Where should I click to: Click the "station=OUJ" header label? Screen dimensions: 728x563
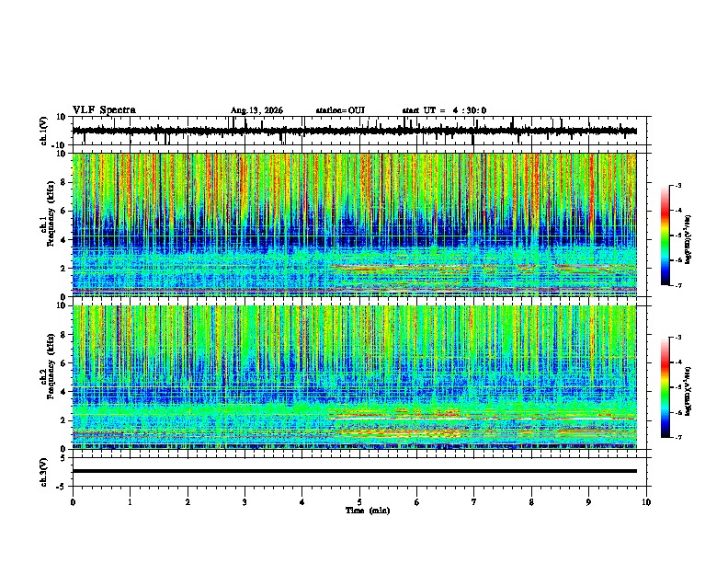point(340,110)
